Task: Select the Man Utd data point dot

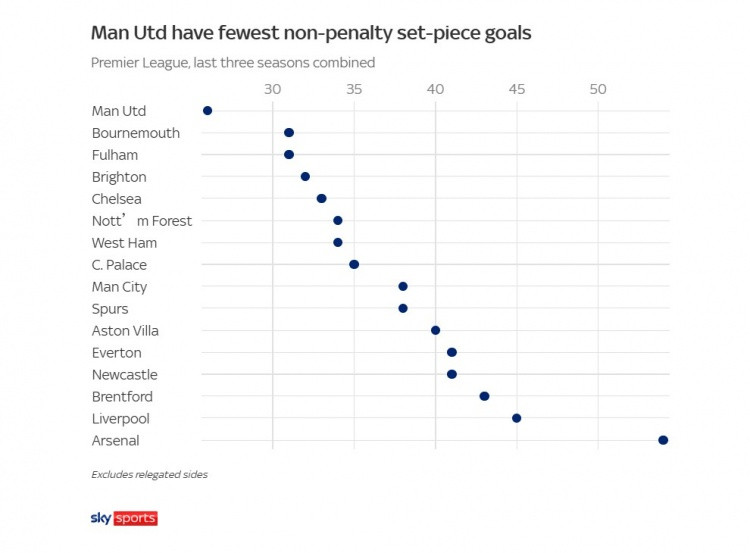Action: tap(207, 111)
